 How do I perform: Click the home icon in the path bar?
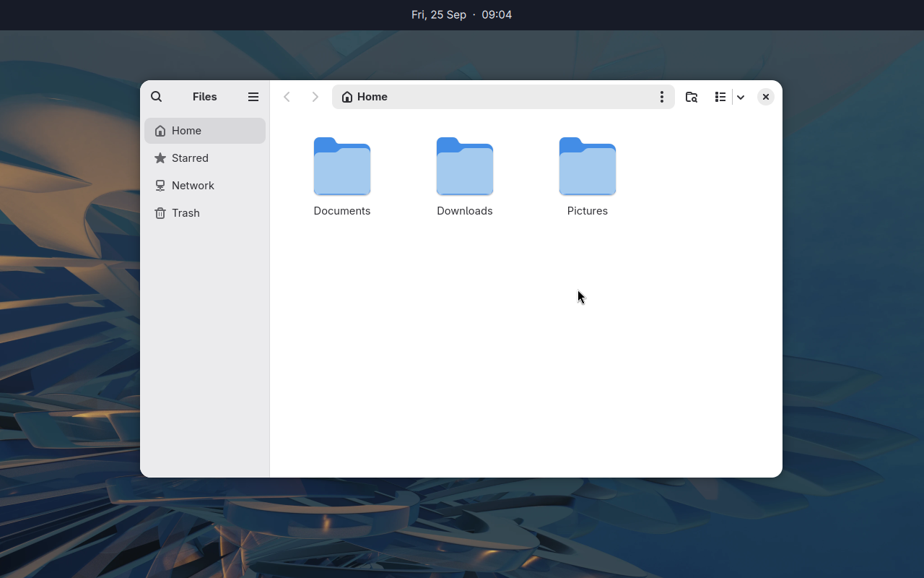(347, 97)
